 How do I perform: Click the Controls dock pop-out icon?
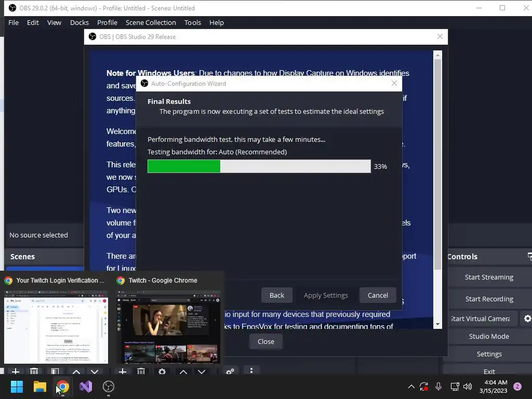(x=529, y=257)
